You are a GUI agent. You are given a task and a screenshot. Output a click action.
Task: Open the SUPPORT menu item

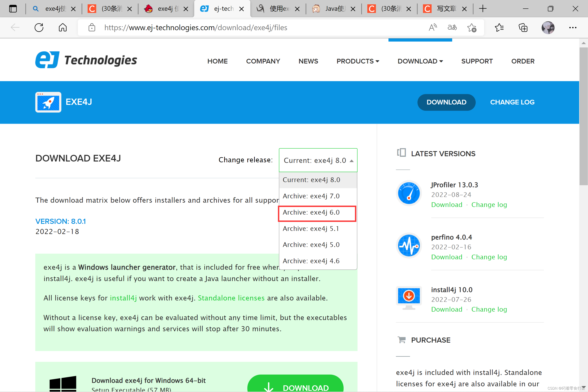click(477, 61)
